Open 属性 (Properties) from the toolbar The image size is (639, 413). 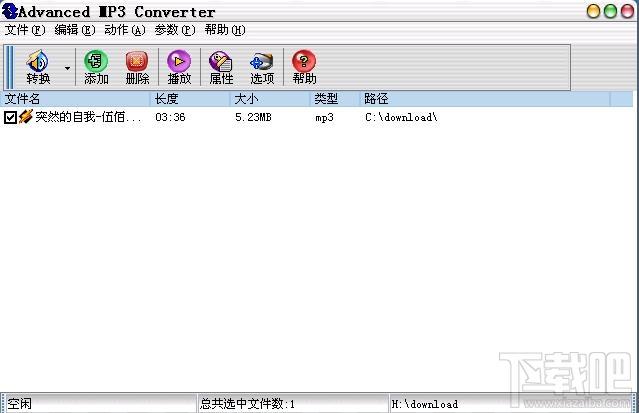click(221, 67)
